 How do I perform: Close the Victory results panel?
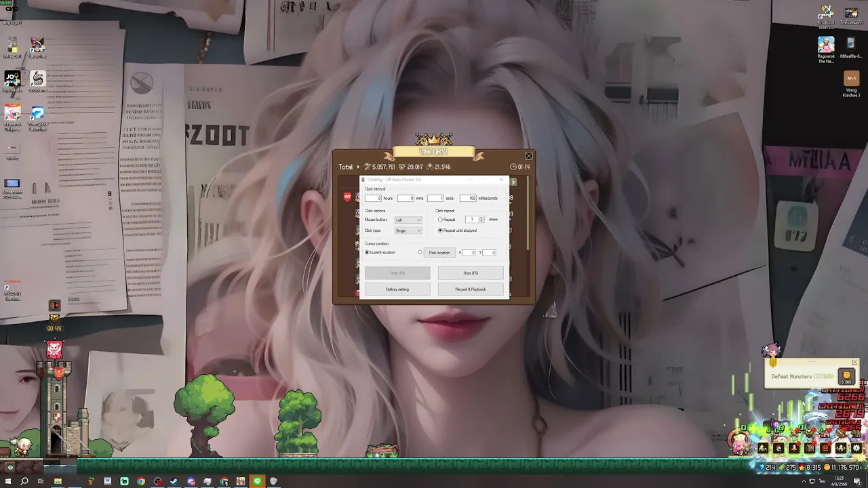tap(529, 156)
